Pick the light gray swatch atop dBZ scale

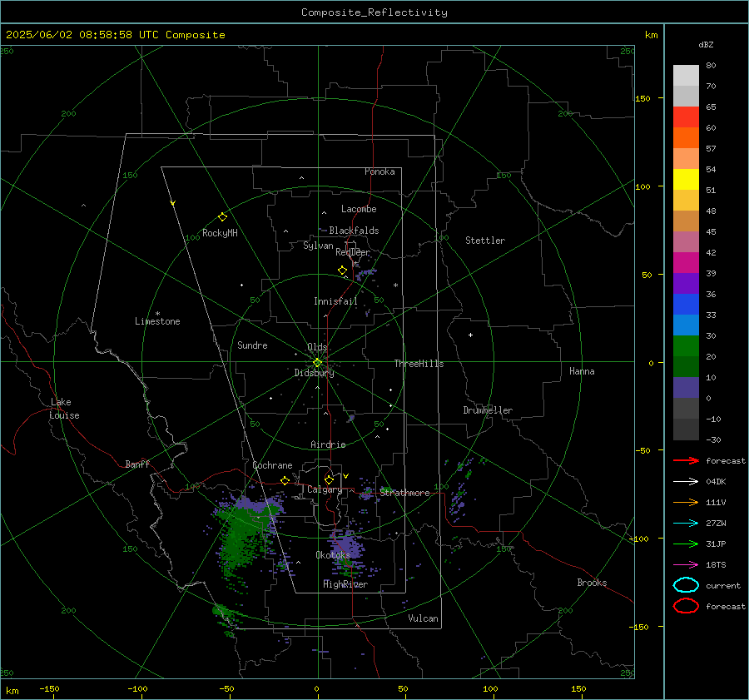686,76
